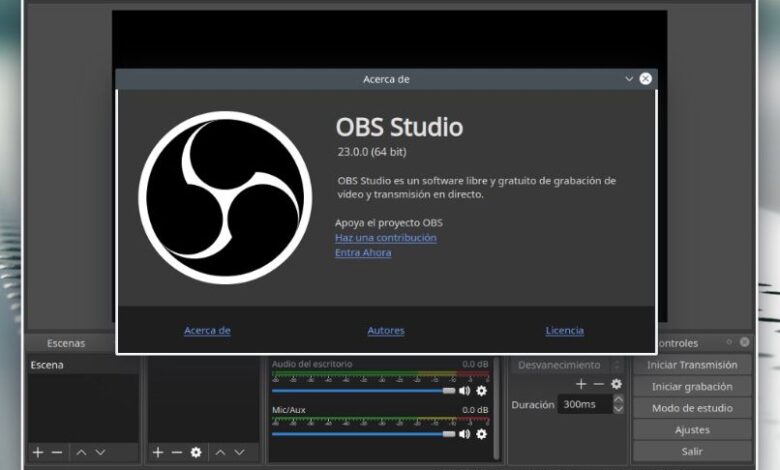The width and height of the screenshot is (780, 470).
Task: Open transition properties gear icon
Action: pos(616,384)
